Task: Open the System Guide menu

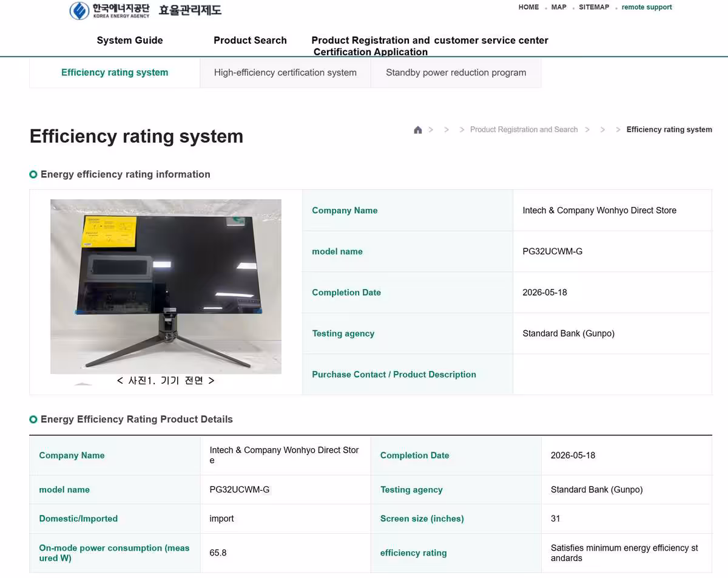Action: pyautogui.click(x=130, y=41)
